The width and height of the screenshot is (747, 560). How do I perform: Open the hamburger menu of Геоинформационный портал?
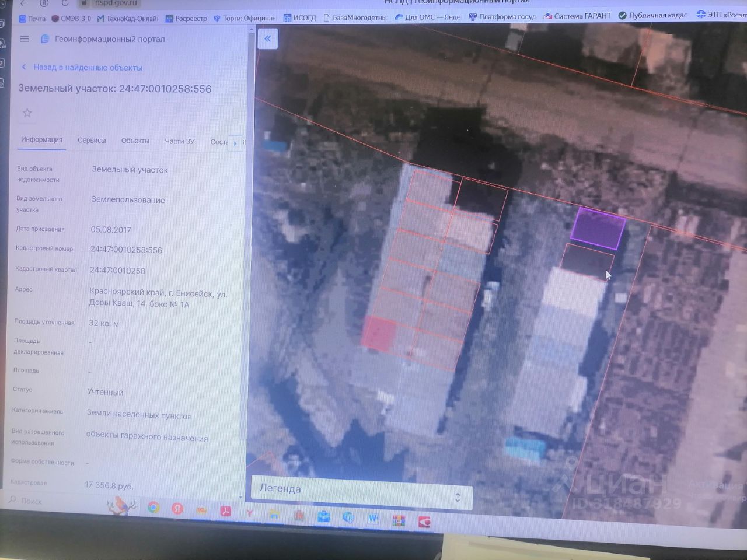tap(25, 39)
